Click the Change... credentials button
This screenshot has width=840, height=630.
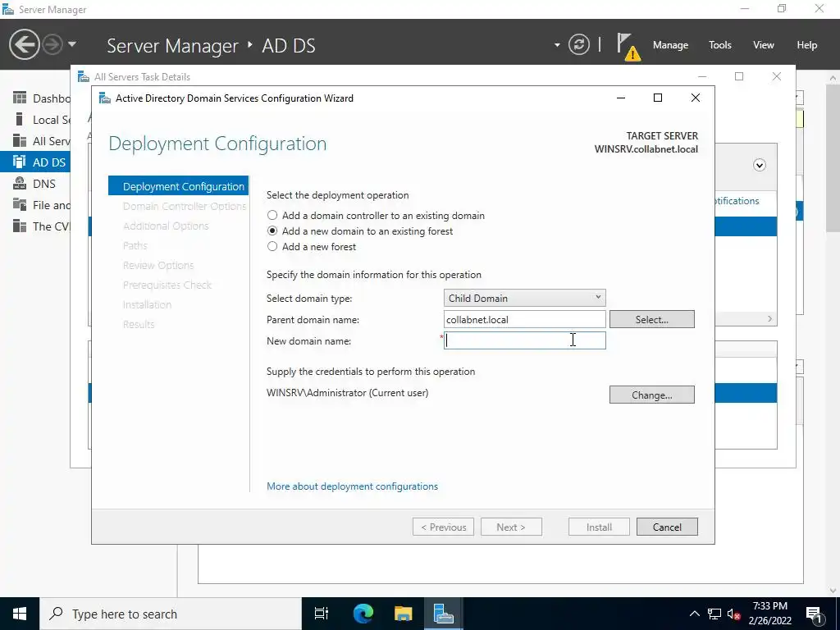pos(651,395)
